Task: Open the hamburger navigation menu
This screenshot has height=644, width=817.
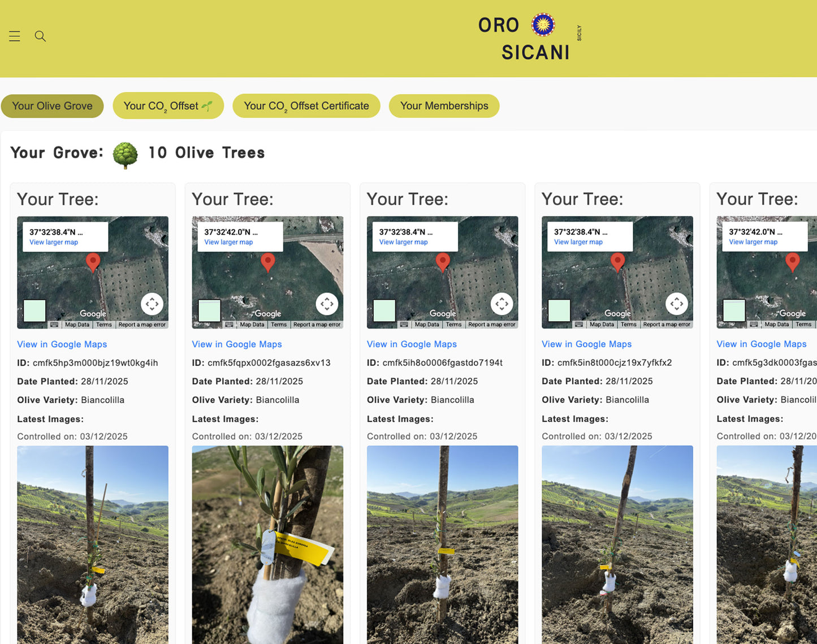Action: point(14,36)
